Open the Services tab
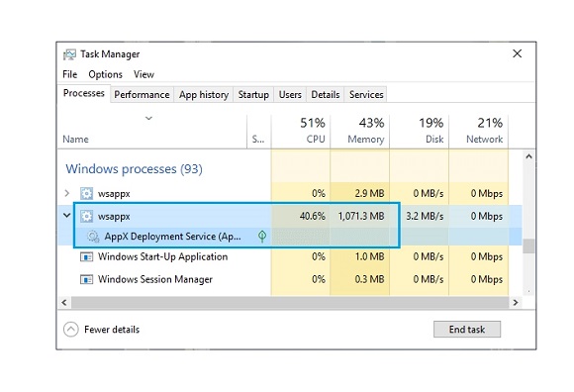Image resolution: width=574 pixels, height=392 pixels. [x=366, y=94]
